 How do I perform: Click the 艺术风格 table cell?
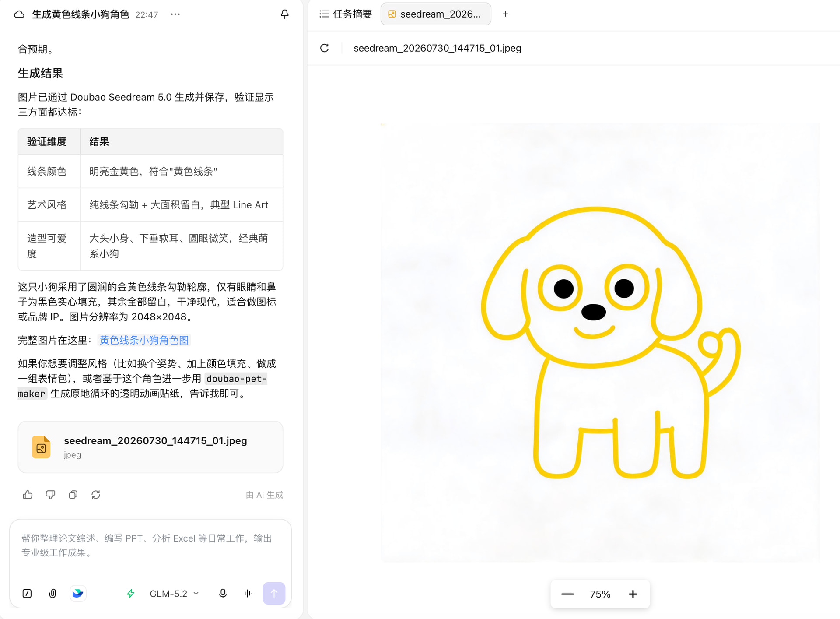click(49, 205)
